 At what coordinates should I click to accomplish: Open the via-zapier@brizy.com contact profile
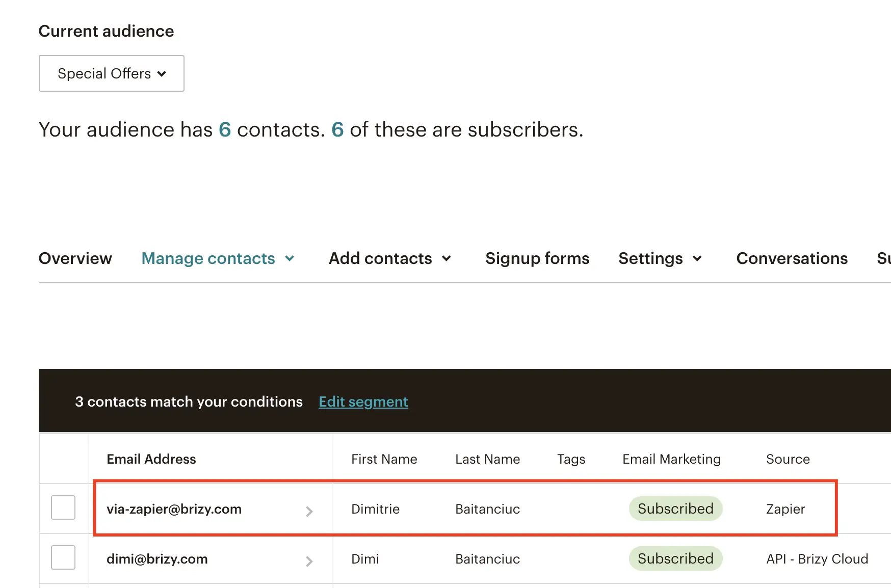174,509
